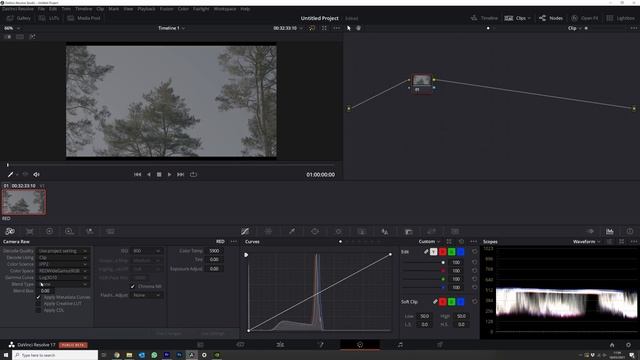Toggle the blue curve edit channel
This screenshot has width=640, height=360.
point(460,252)
